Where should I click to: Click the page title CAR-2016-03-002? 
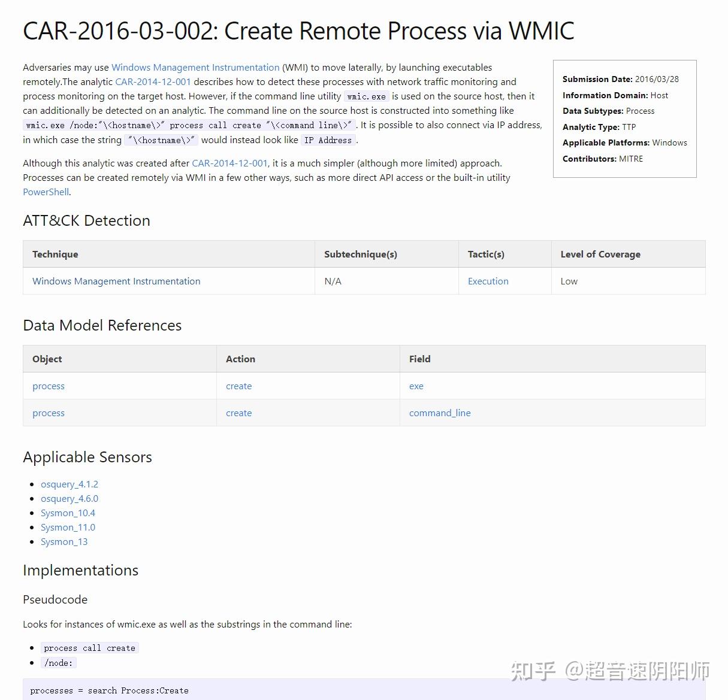pos(298,31)
